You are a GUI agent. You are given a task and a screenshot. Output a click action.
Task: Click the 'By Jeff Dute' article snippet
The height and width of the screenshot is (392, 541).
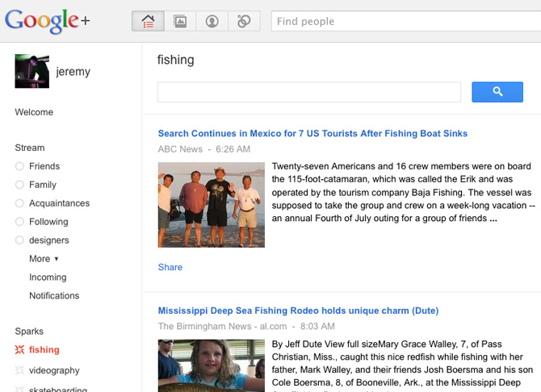[402, 365]
